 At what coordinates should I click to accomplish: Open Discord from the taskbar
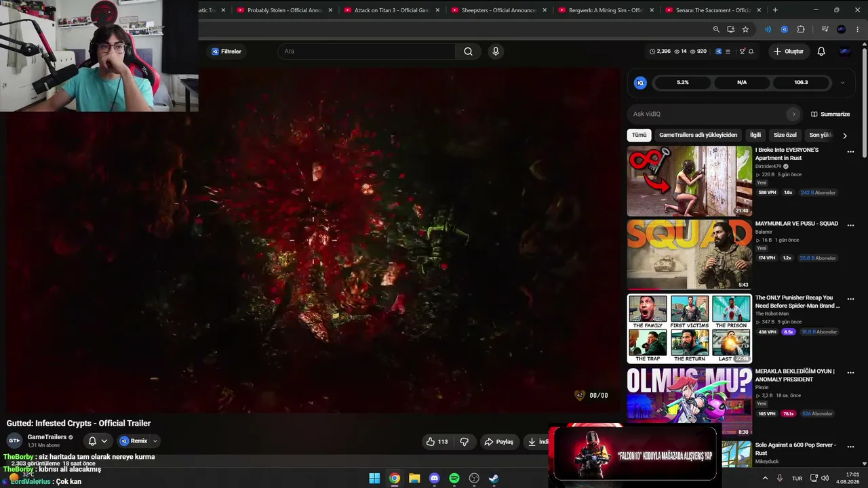(435, 479)
